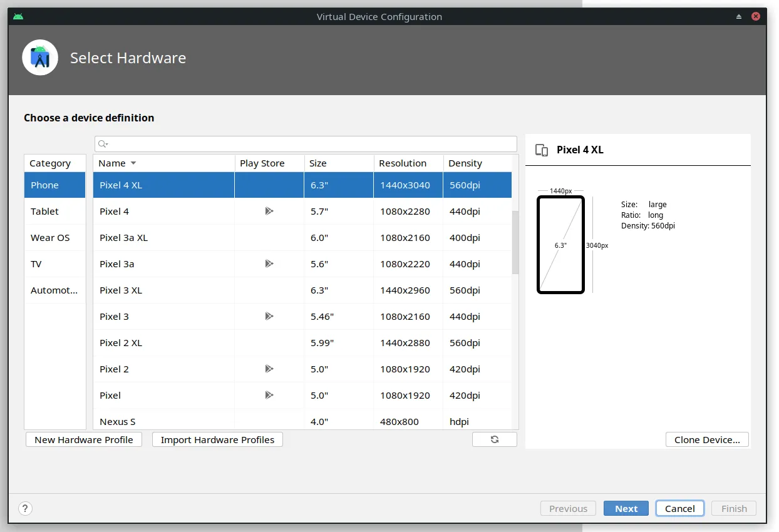This screenshot has width=779, height=532.
Task: Click the device icon beside Pixel 4 XL title
Action: [542, 150]
